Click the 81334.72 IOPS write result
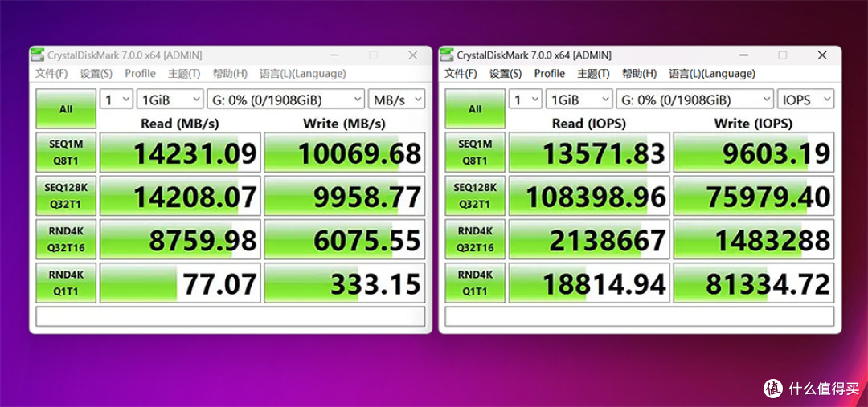The width and height of the screenshot is (868, 407). coord(754,283)
